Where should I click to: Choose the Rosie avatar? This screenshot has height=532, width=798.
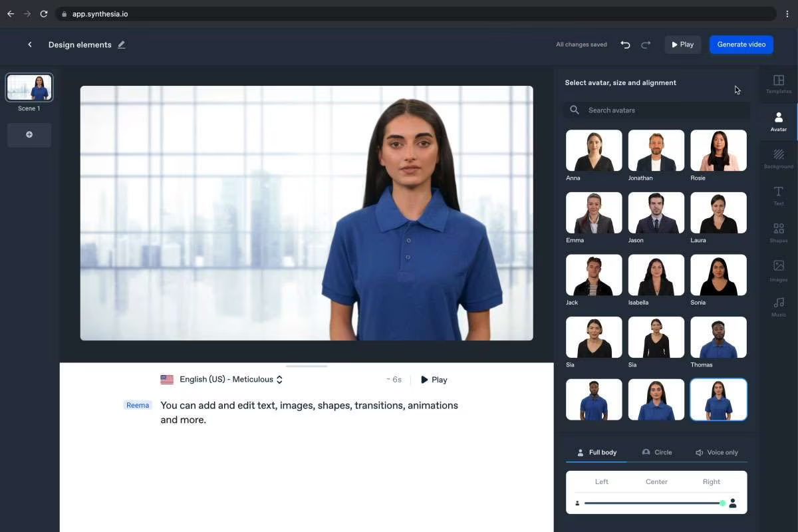[x=718, y=150]
